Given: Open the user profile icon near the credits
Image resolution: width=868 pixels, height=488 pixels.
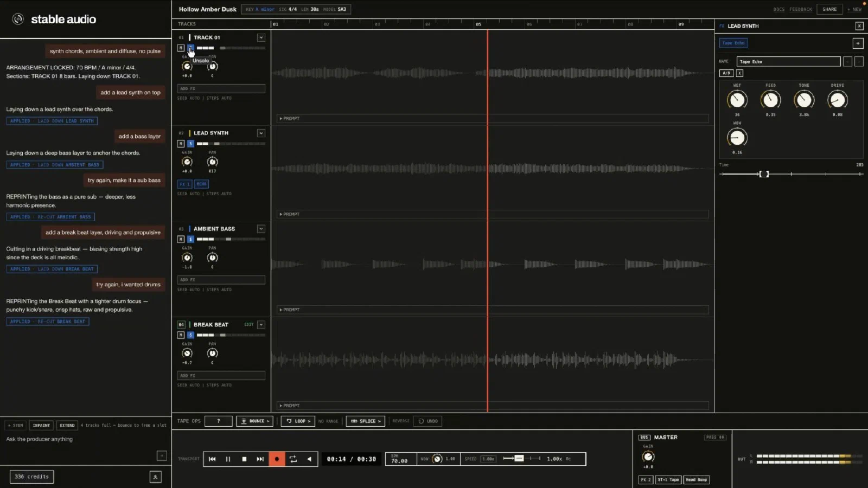Looking at the screenshot, I should [x=156, y=477].
